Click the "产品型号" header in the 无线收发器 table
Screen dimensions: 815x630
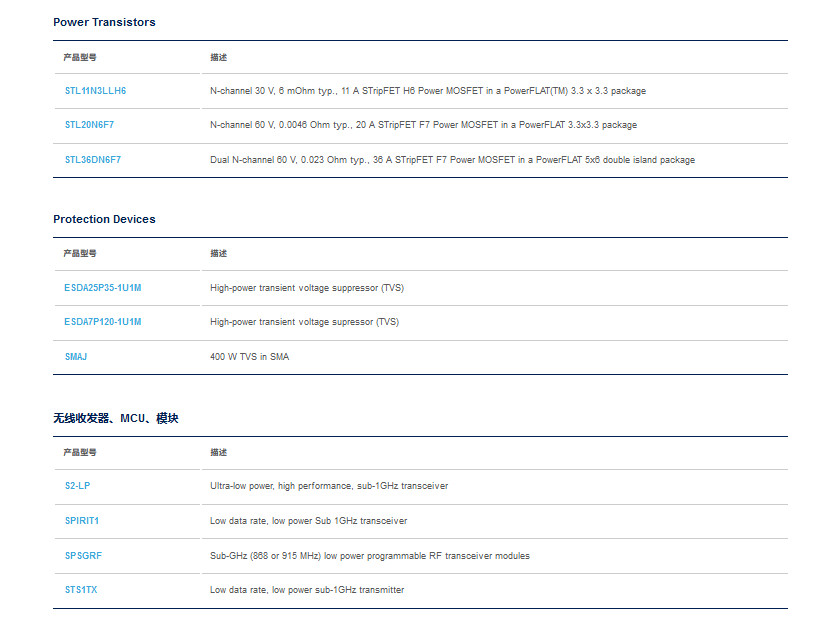coord(80,452)
